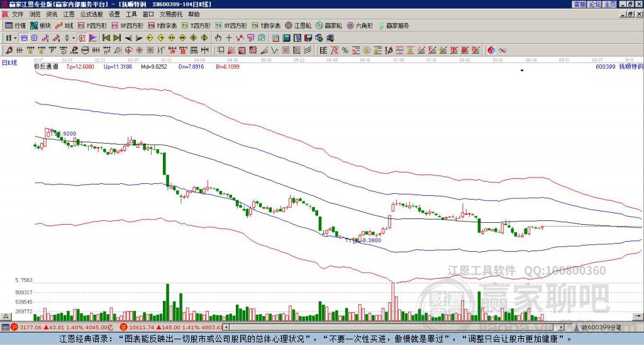This screenshot has height=345, width=644.
Task: Click the up-triangle button at chart bottom-left
Action: click(6, 317)
